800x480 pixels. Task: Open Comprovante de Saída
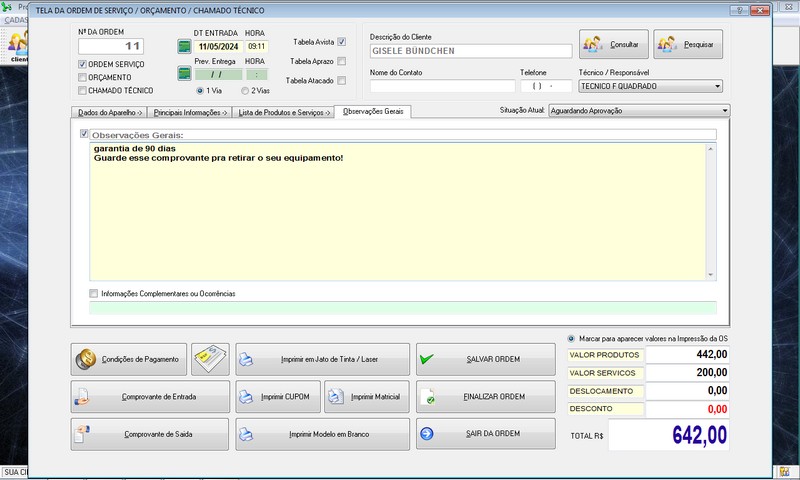tap(150, 435)
